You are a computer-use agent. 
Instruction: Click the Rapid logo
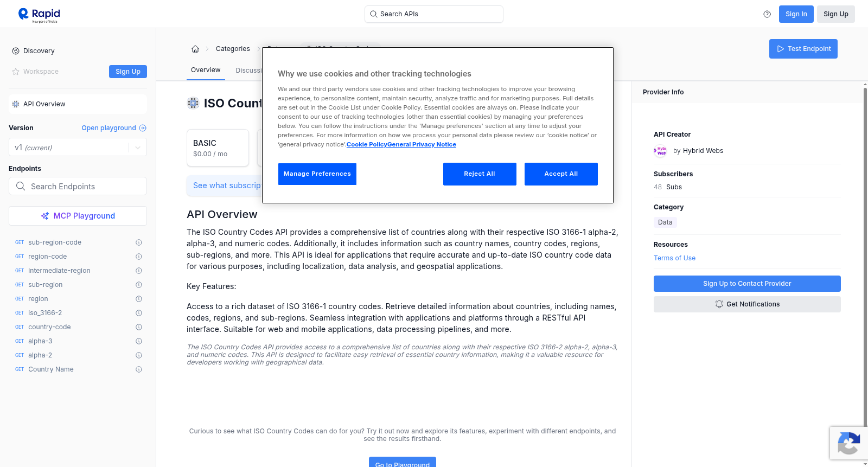click(39, 15)
